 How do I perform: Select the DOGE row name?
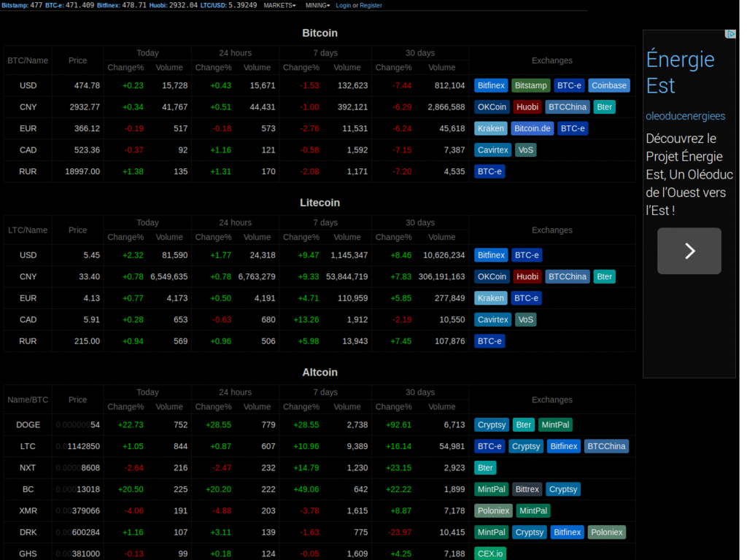[28, 425]
